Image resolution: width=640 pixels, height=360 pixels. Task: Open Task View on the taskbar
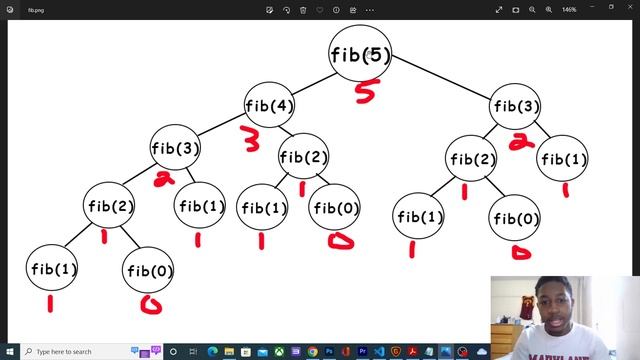193,351
